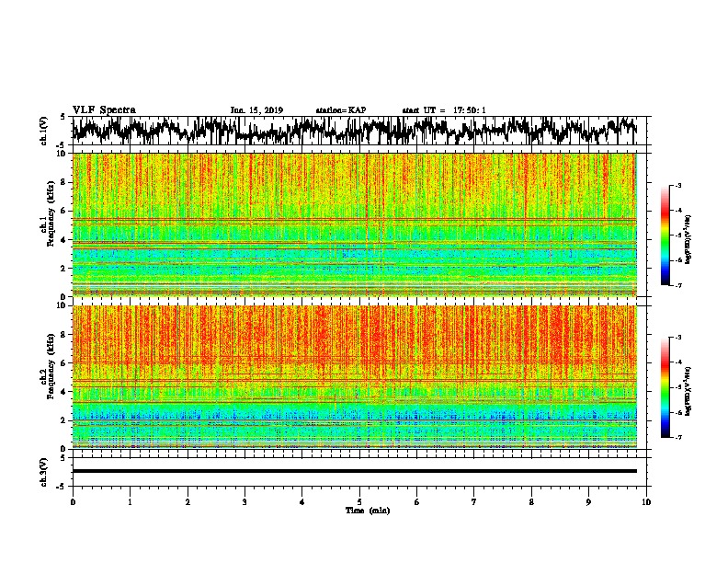728x563 pixels.
Task: Click the "10" tick label on Time axis
Action: [646, 502]
